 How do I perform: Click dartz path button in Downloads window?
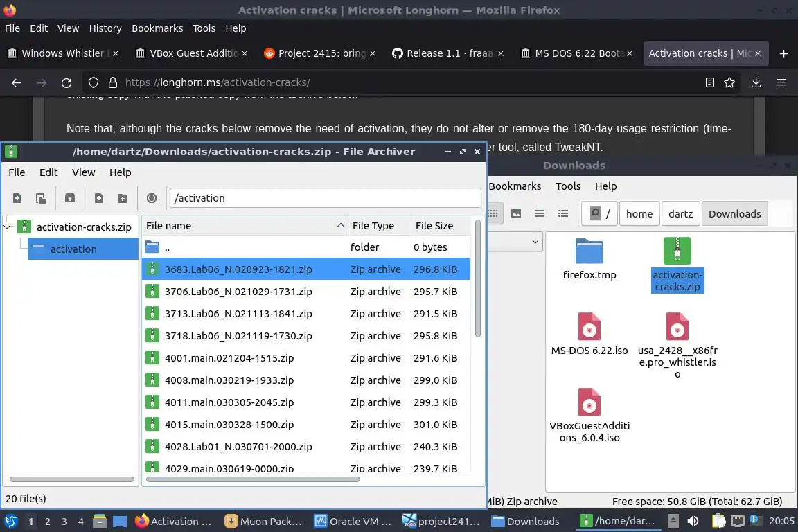pos(680,214)
